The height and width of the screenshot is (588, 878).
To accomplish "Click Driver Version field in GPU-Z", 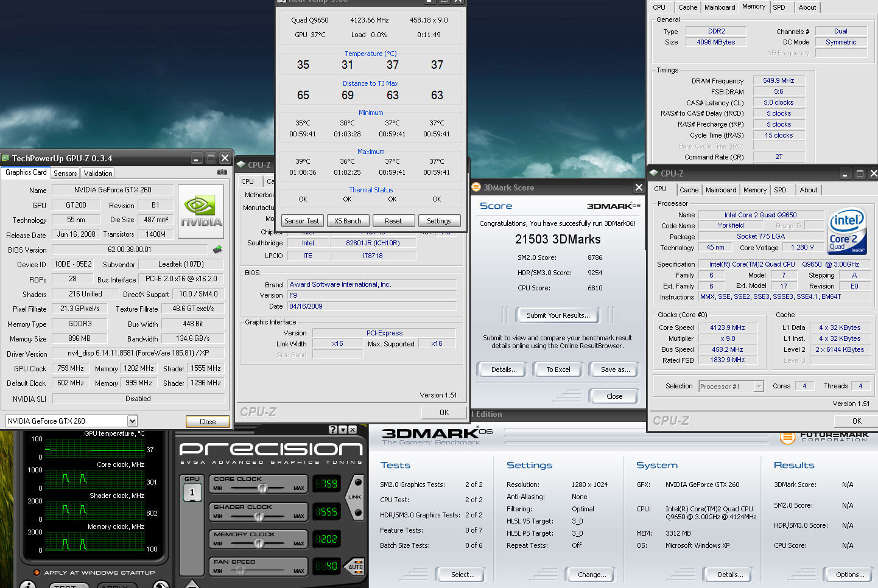I will pos(138,353).
